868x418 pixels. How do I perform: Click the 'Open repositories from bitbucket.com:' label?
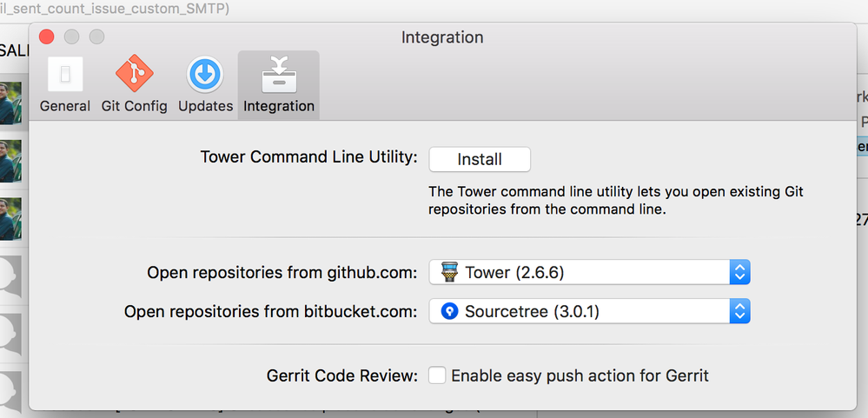271,312
